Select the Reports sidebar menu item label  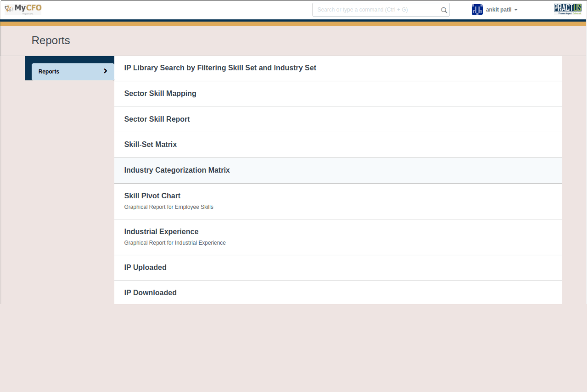(49, 72)
